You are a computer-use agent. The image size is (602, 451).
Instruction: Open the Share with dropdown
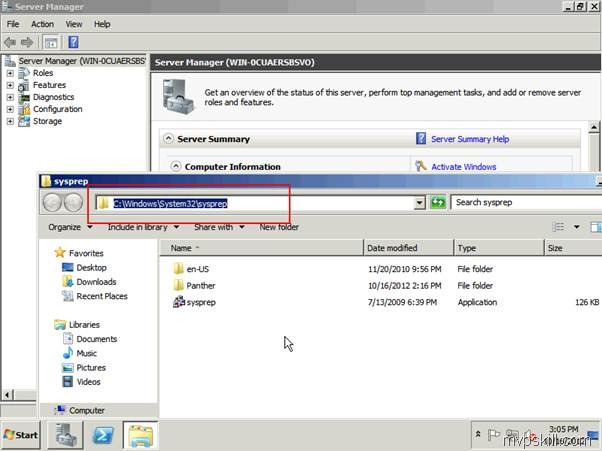pyautogui.click(x=219, y=227)
